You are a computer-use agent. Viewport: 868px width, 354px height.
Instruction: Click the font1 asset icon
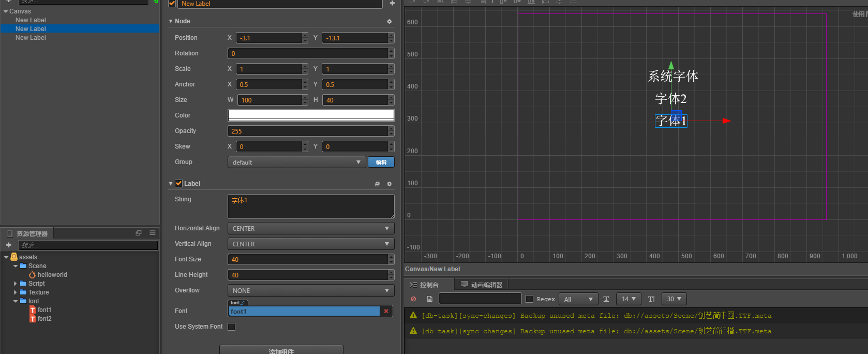coord(33,310)
